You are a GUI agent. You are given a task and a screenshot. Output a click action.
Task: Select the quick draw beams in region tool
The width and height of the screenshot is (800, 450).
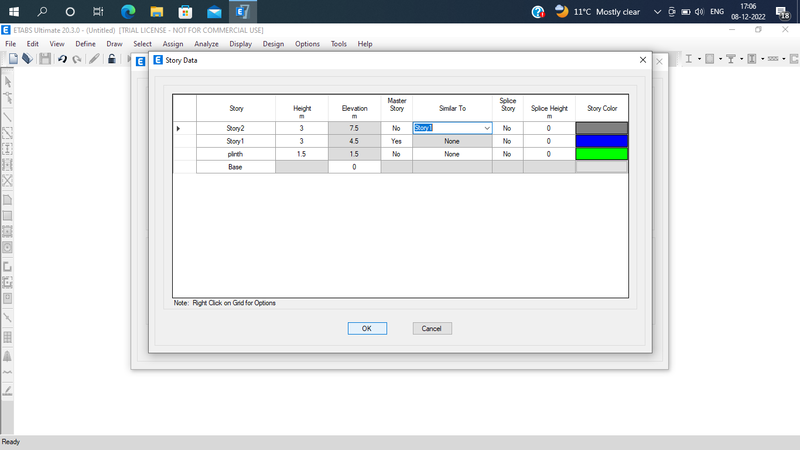click(7, 133)
